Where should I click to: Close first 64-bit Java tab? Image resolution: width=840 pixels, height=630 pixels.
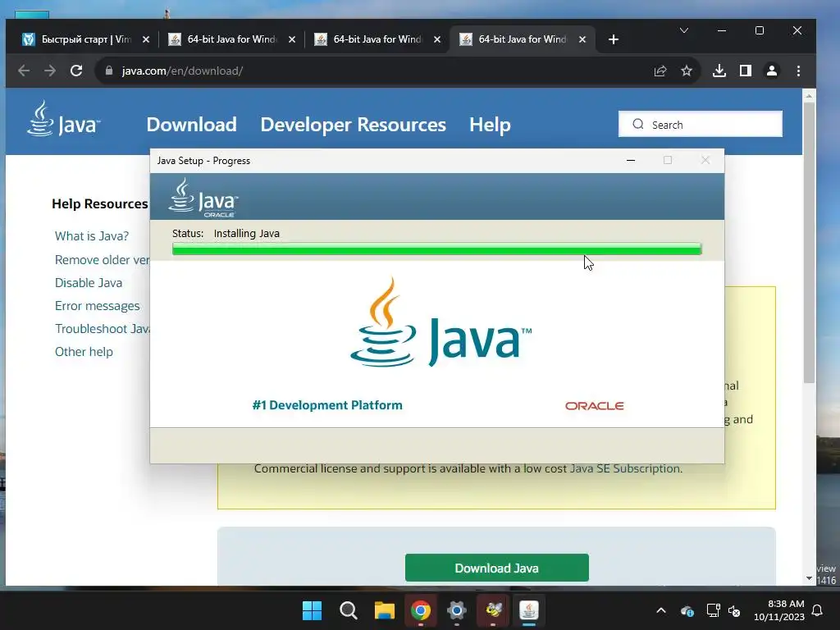click(291, 39)
